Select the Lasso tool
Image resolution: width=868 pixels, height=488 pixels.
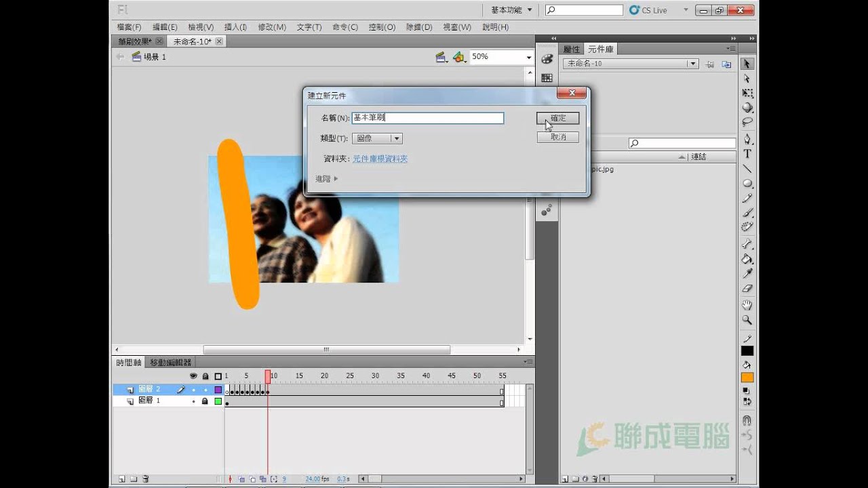click(x=747, y=122)
